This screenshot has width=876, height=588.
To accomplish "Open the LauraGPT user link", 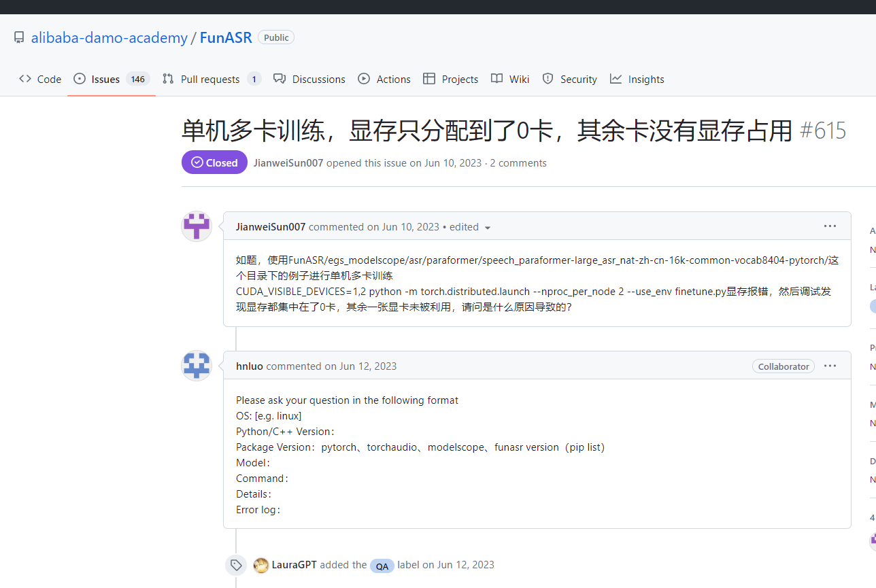I will [294, 565].
